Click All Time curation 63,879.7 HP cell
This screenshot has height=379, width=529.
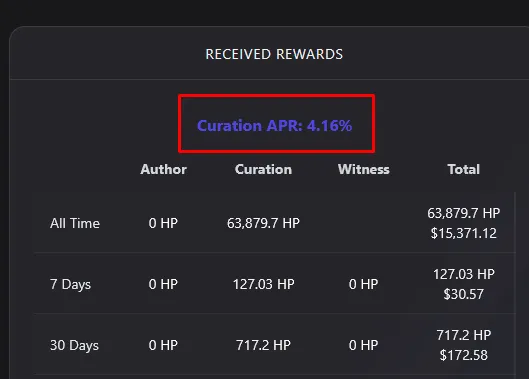coord(263,223)
